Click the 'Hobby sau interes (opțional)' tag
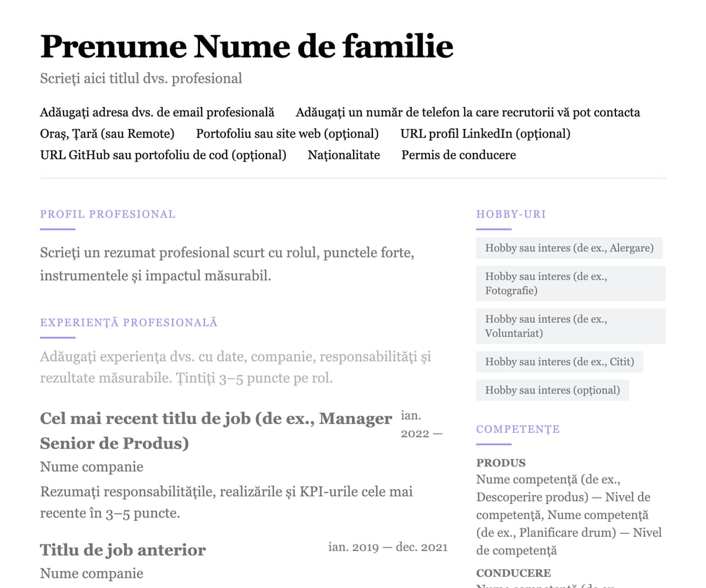The image size is (706, 588). (x=552, y=390)
